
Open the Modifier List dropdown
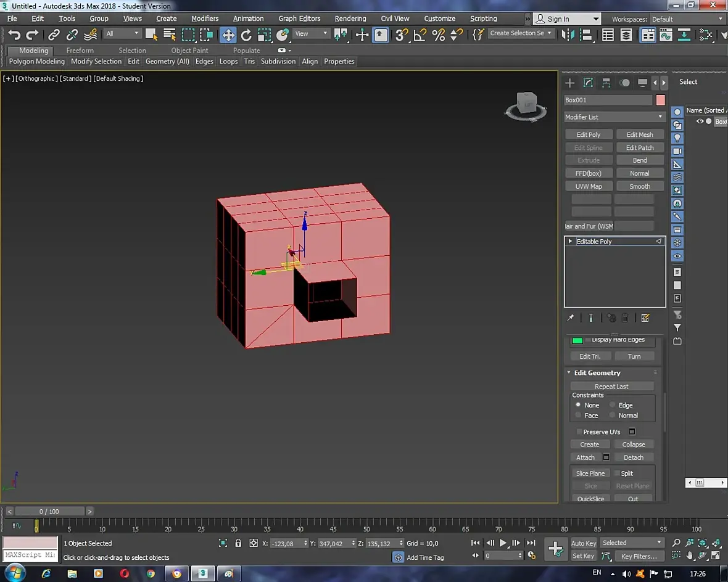(614, 117)
